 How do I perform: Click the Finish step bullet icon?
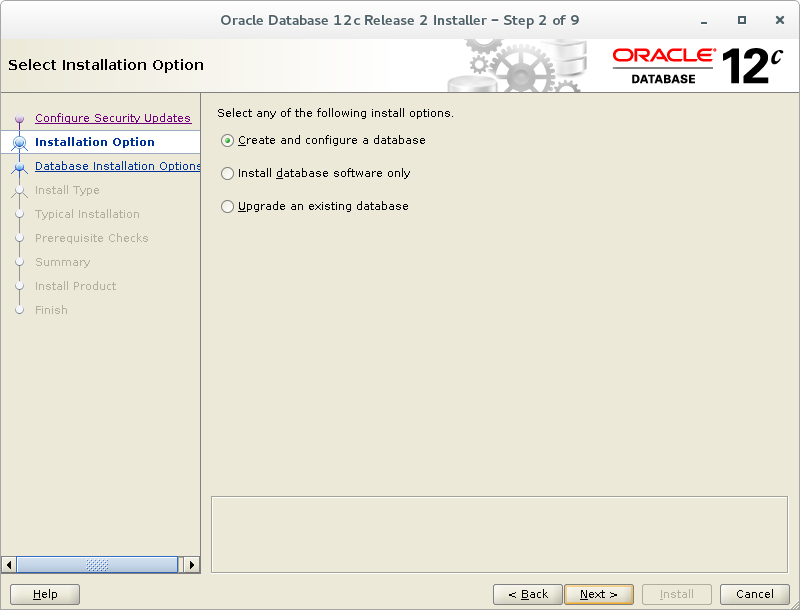coord(19,310)
